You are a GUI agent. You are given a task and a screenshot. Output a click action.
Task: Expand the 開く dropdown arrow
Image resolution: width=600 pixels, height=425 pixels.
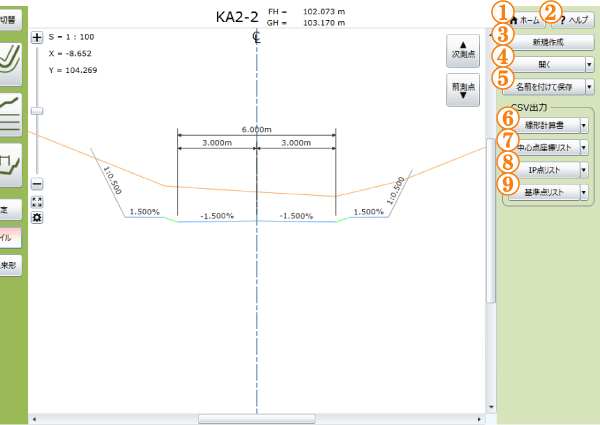590,65
